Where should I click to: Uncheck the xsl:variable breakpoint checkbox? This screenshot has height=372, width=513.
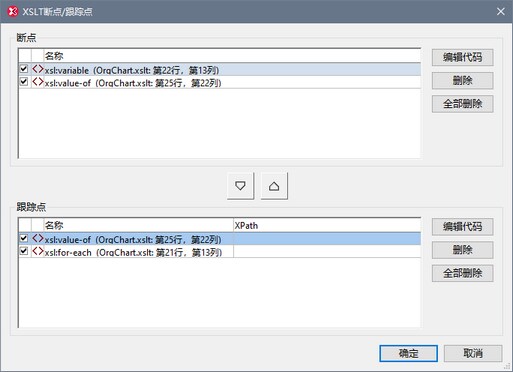(x=24, y=69)
